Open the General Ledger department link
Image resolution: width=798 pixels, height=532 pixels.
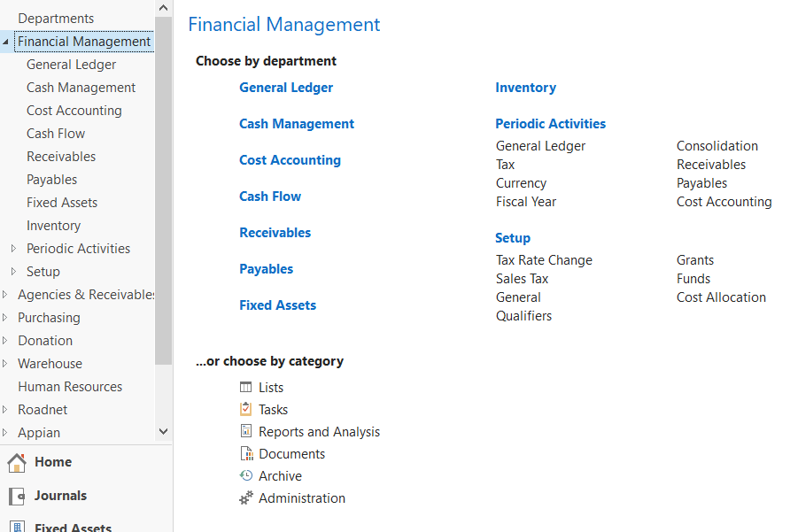[x=286, y=88]
